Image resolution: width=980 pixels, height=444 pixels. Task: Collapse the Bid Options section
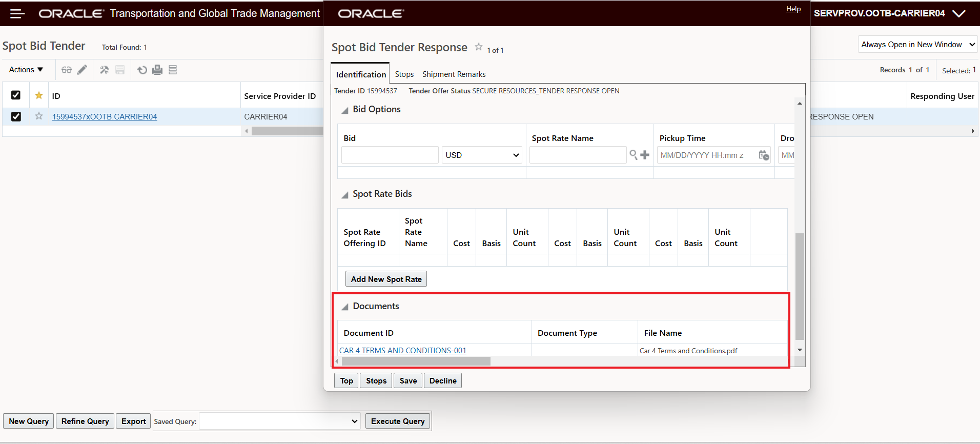(345, 110)
